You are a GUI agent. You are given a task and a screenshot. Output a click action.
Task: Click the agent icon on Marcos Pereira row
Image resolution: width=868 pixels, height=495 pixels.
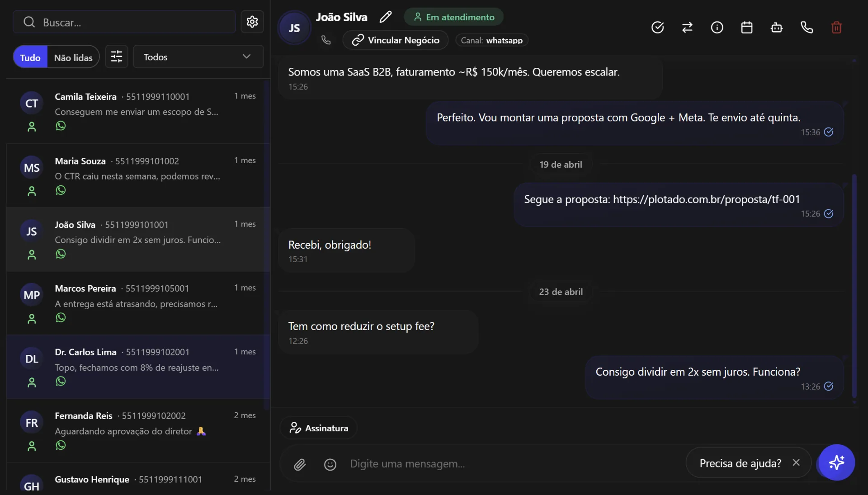tap(32, 319)
